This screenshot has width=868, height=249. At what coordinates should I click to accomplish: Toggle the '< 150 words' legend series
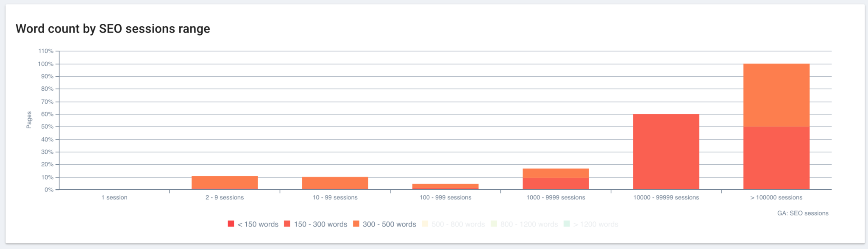pos(253,224)
